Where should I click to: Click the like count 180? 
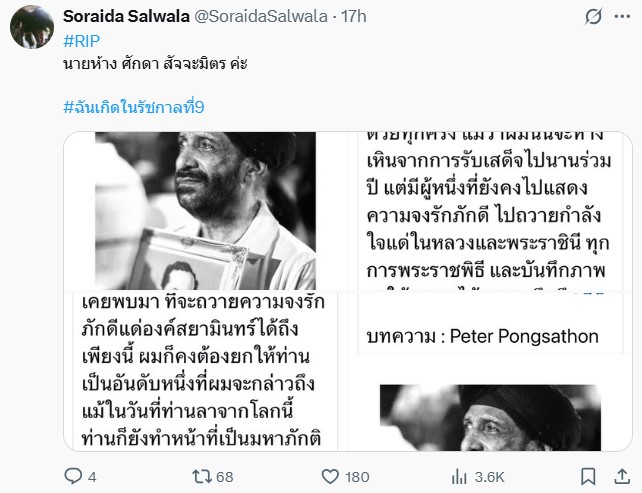click(x=357, y=477)
